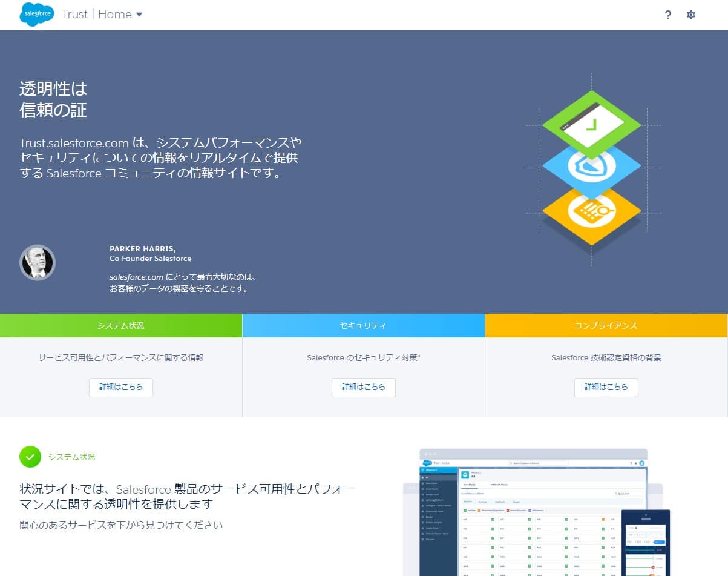Screen dimensions: 728x576
Task: Click the mobile phone preview image
Action: [646, 542]
